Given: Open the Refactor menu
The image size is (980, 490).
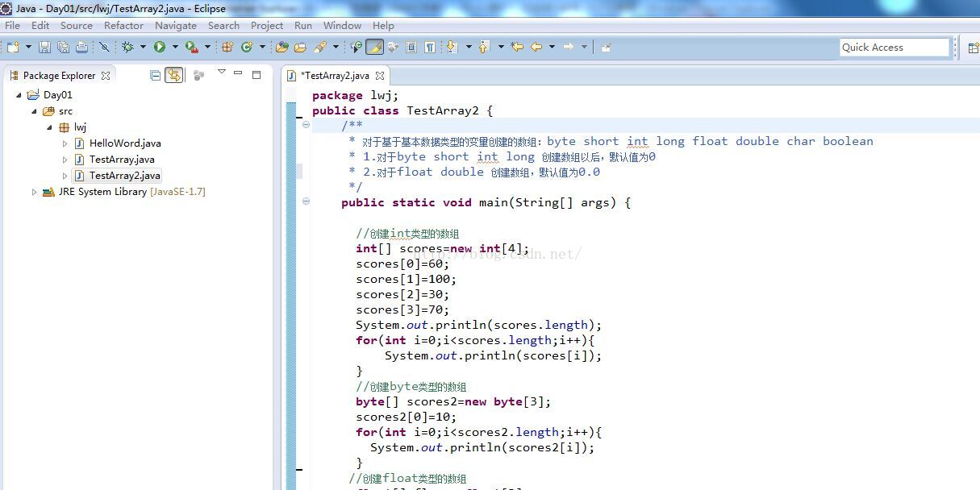Looking at the screenshot, I should pyautogui.click(x=123, y=25).
